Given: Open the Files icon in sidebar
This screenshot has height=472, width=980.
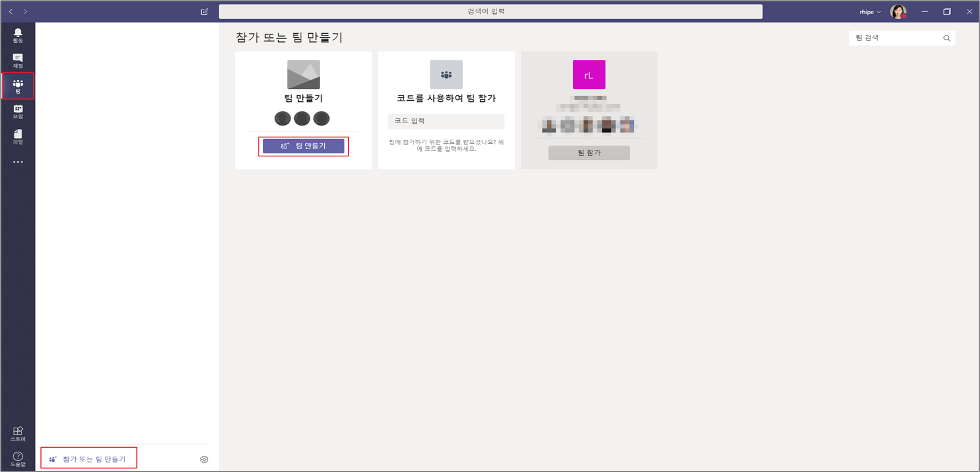Looking at the screenshot, I should tap(18, 137).
